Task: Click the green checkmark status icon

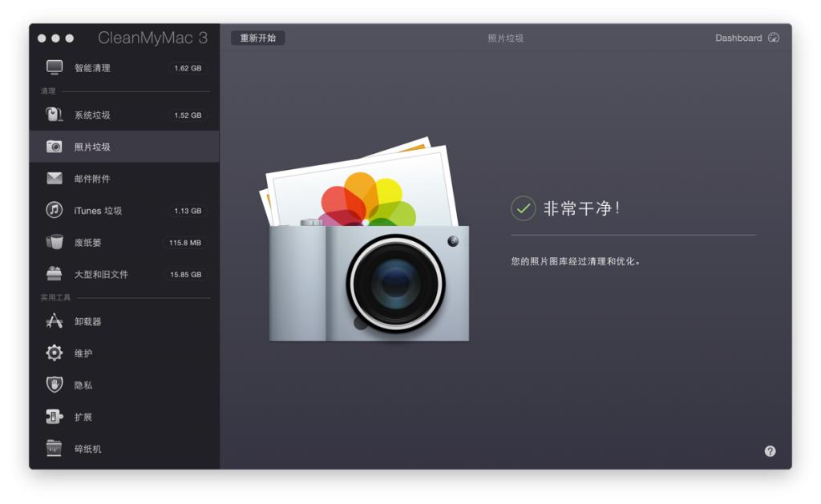Action: click(x=523, y=208)
